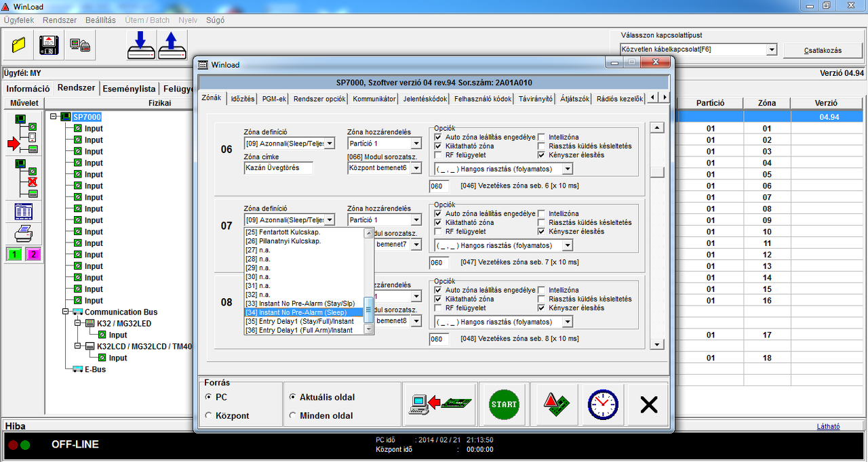Select the SP7000 panel in the tree
The image size is (868, 462).
pyautogui.click(x=87, y=117)
